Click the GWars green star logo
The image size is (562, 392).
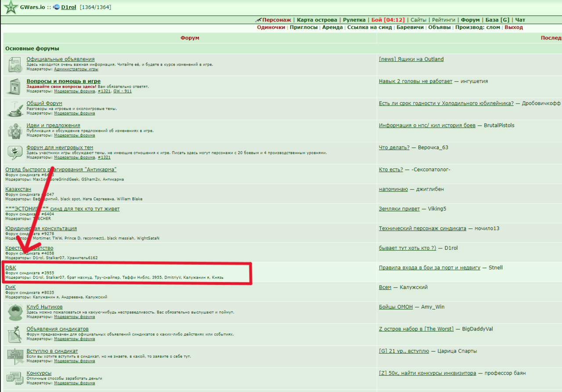pos(11,7)
